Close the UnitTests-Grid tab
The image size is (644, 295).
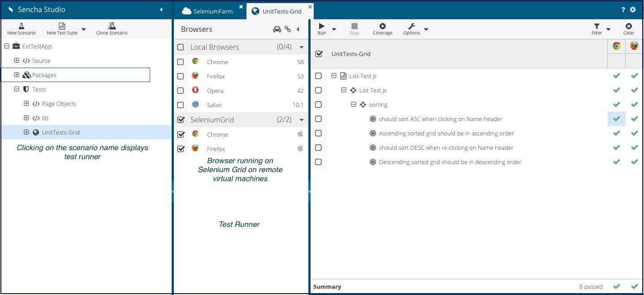pyautogui.click(x=310, y=7)
